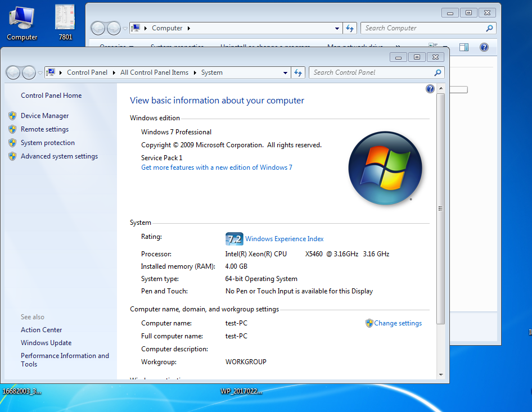Image resolution: width=532 pixels, height=412 pixels.
Task: Open Performance Information and Tools link
Action: click(65, 360)
